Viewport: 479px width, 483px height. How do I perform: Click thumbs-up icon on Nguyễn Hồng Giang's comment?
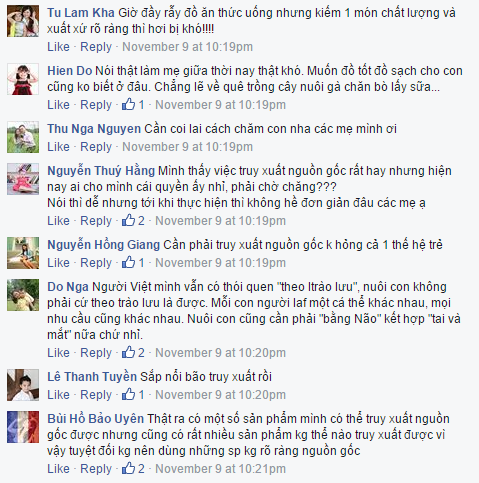click(x=128, y=262)
